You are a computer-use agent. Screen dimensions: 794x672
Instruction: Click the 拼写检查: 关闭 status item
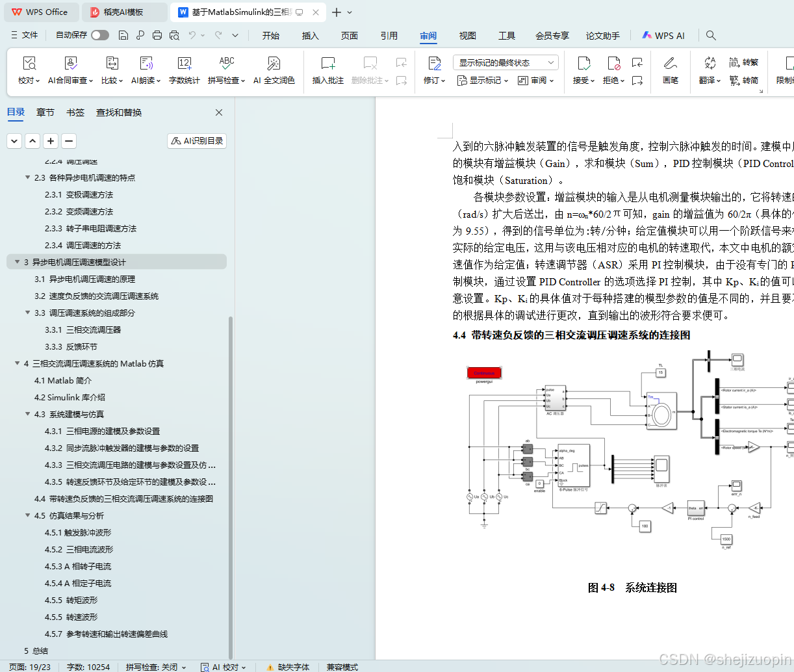(155, 667)
